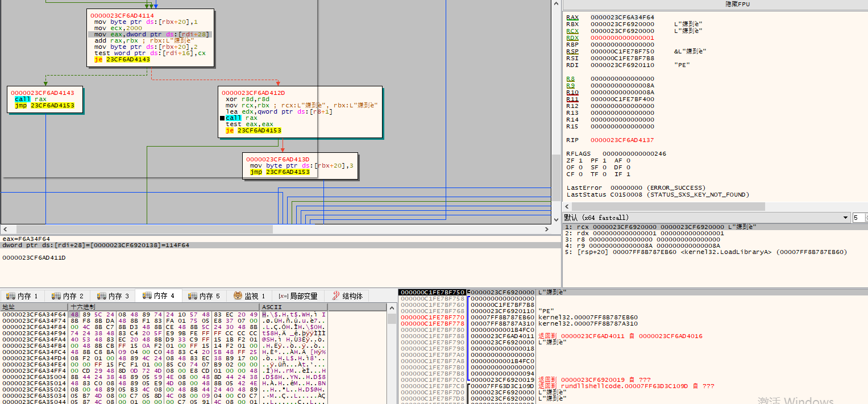Select the RSP value 000000C1FE7BF750
The height and width of the screenshot is (404, 868).
pos(622,52)
